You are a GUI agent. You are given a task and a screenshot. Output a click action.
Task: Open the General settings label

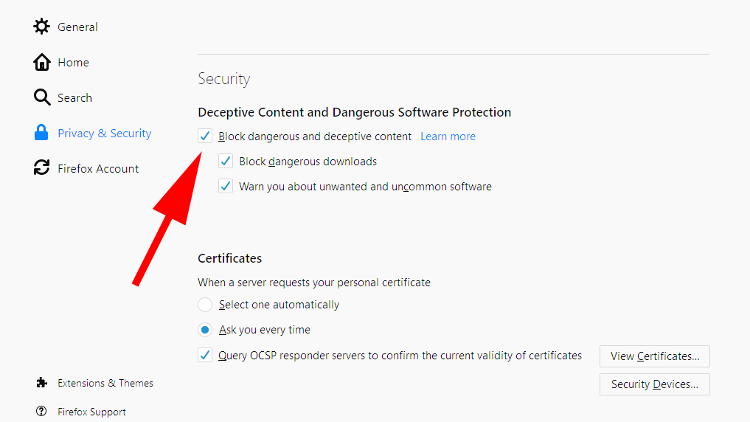coord(77,27)
